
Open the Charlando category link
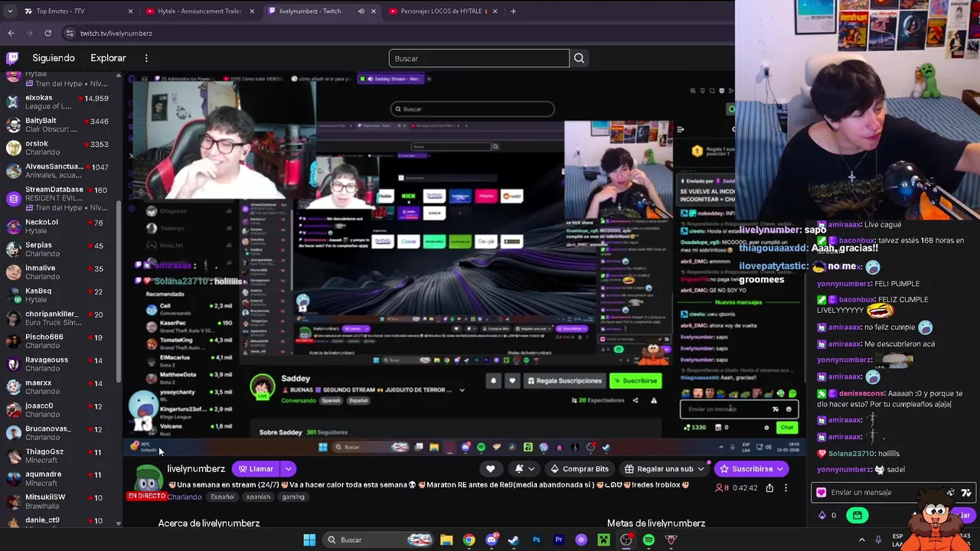pos(184,497)
